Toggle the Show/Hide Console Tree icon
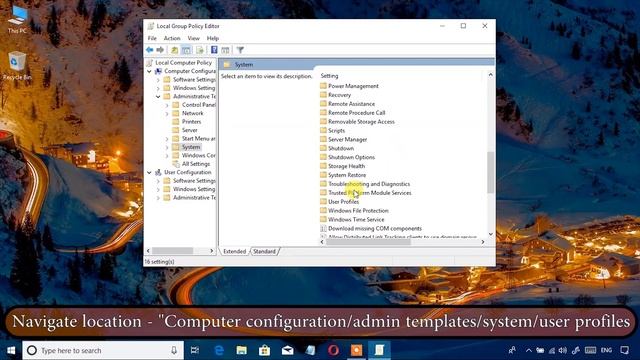Image resolution: width=640 pixels, height=360 pixels. pyautogui.click(x=186, y=50)
